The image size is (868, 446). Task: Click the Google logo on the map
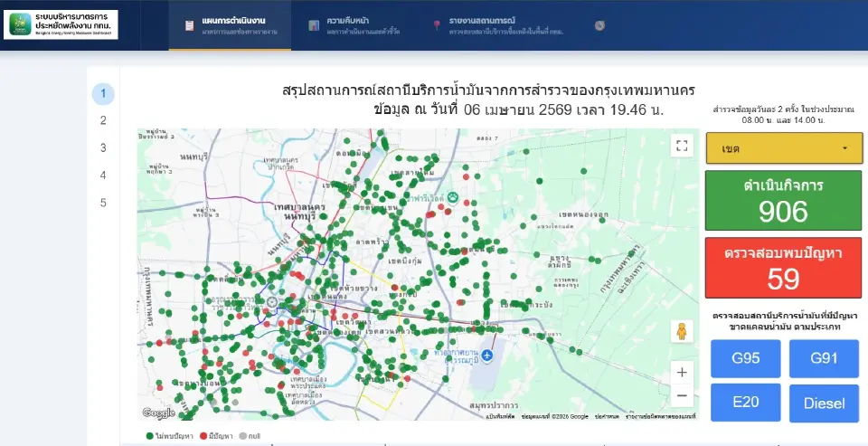click(158, 413)
